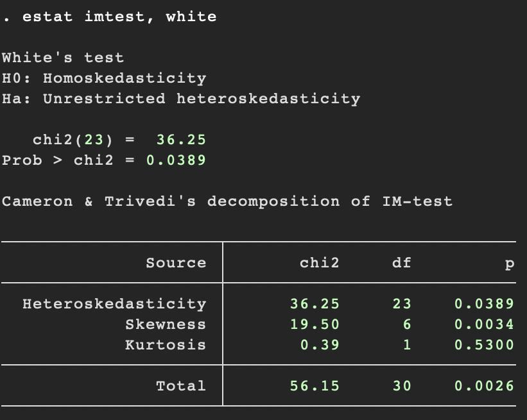
Task: Select the 'chi2' column header
Action: [x=319, y=262]
